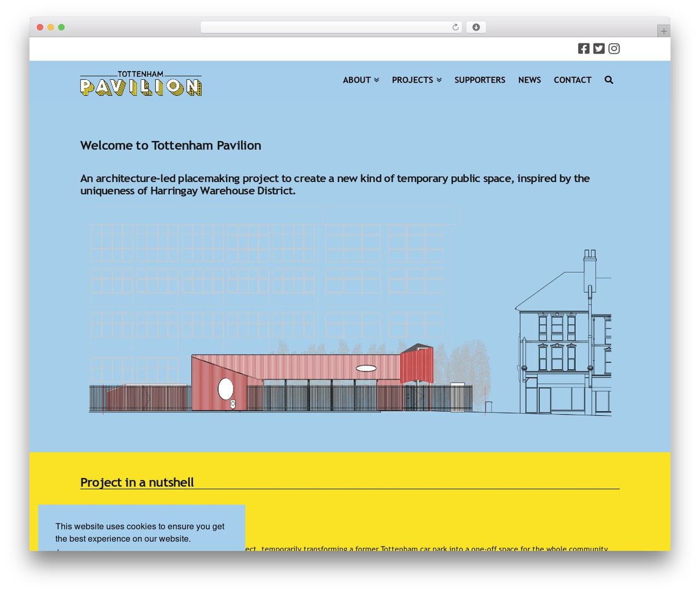Maximize the browser window

[x=61, y=27]
